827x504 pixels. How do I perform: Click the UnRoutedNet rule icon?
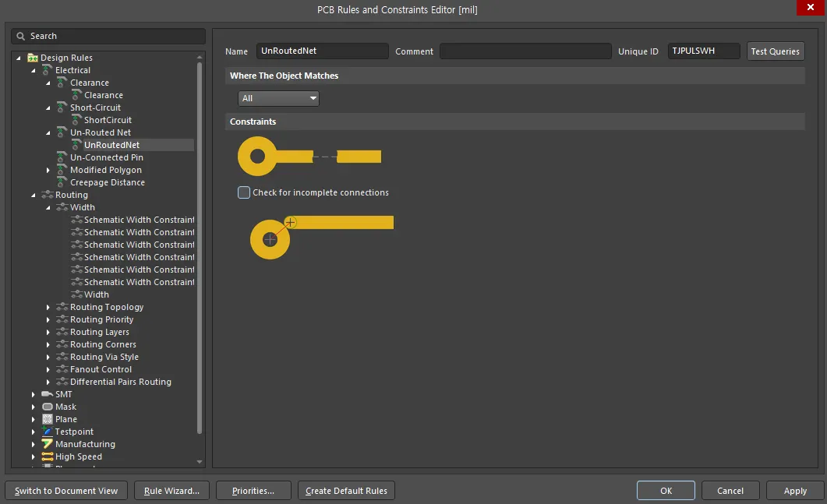tap(77, 145)
